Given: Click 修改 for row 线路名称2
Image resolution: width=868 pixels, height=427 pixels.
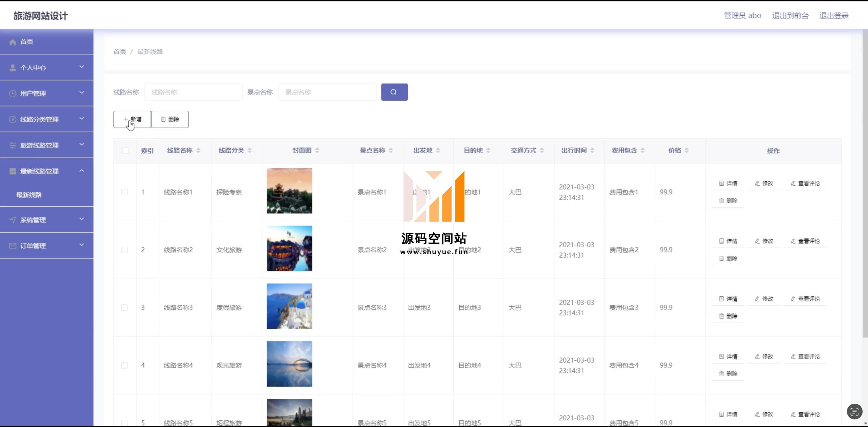Looking at the screenshot, I should pyautogui.click(x=764, y=241).
